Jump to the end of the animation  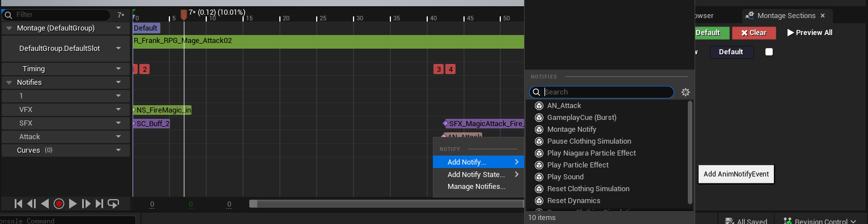(x=100, y=204)
